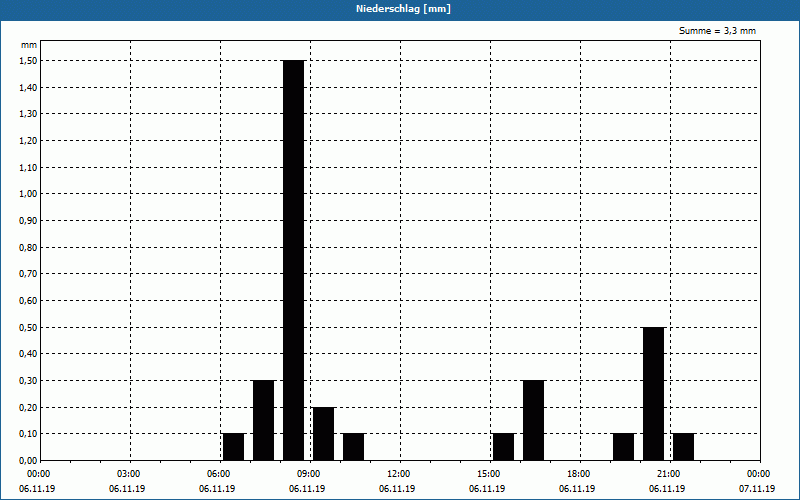Select the 0,40 y-axis label
The image size is (800, 500).
[x=28, y=354]
